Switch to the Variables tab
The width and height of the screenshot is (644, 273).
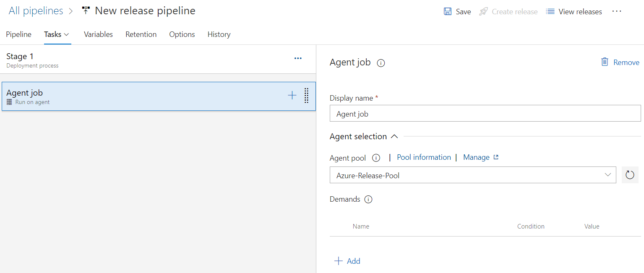click(x=98, y=34)
